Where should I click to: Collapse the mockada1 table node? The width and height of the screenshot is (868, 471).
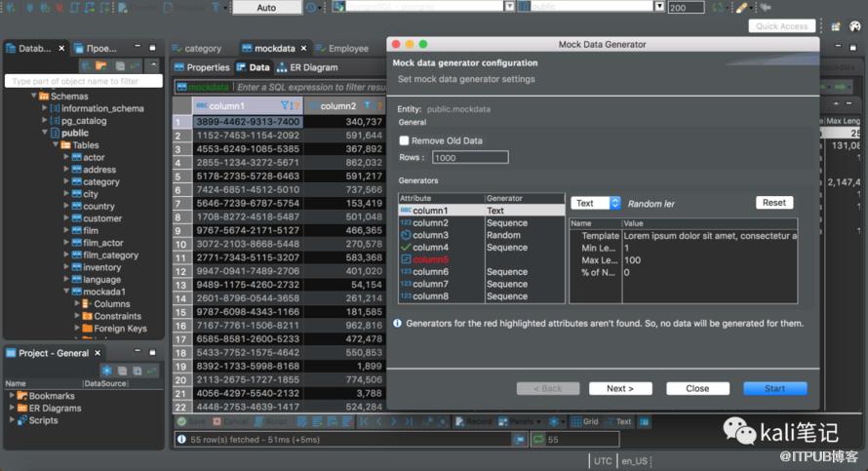(65, 292)
